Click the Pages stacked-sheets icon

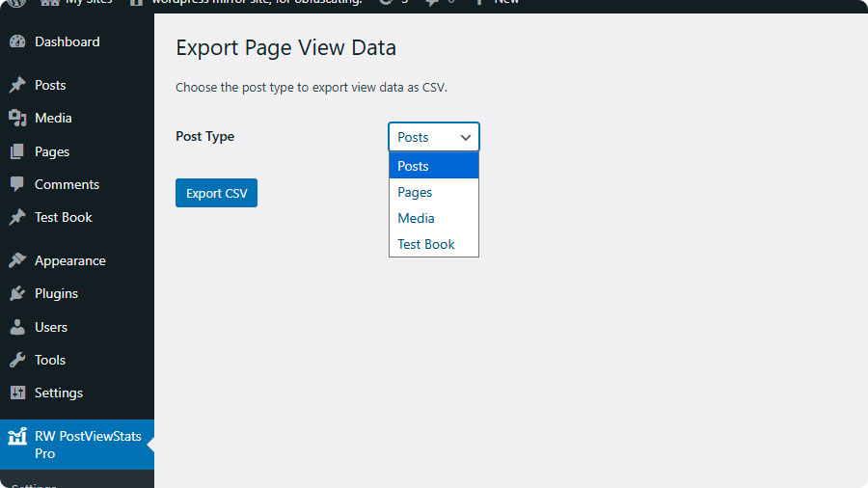click(17, 151)
